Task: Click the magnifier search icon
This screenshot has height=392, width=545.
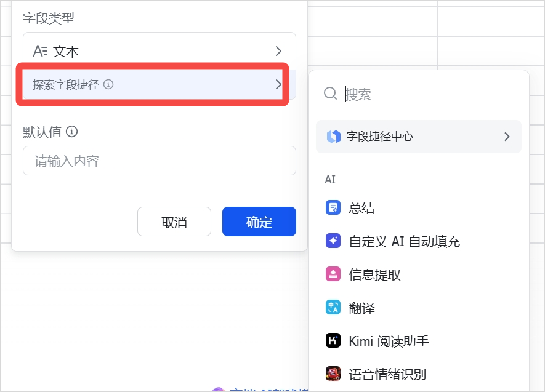Action: [x=331, y=94]
